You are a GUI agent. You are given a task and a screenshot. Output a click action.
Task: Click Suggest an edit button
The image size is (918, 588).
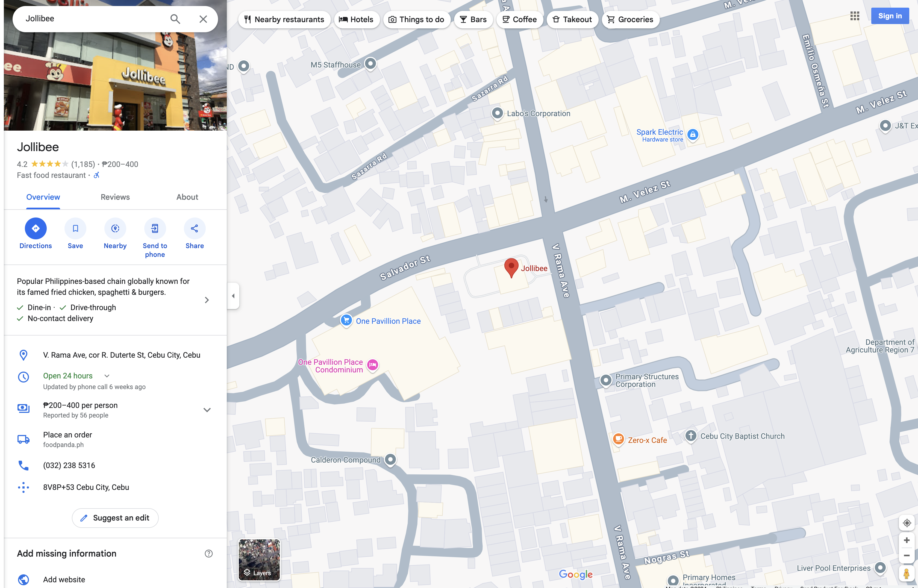115,518
